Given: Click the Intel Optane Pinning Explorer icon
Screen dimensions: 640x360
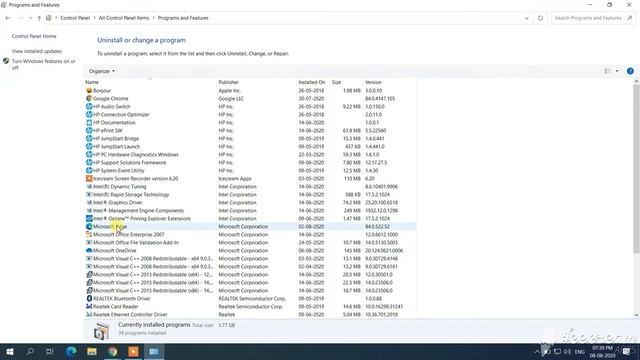Looking at the screenshot, I should point(89,218).
